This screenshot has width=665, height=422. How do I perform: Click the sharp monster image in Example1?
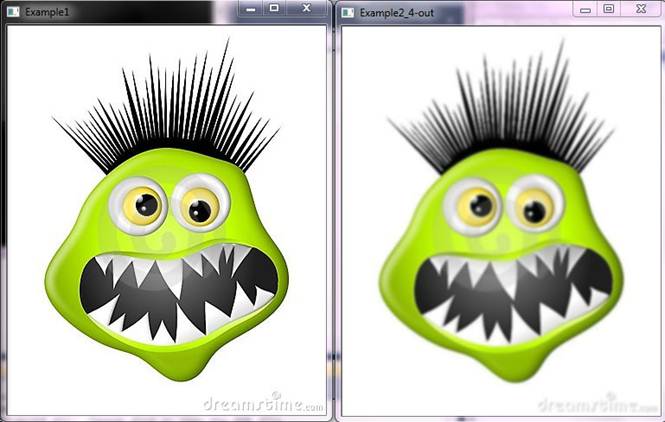click(167, 221)
